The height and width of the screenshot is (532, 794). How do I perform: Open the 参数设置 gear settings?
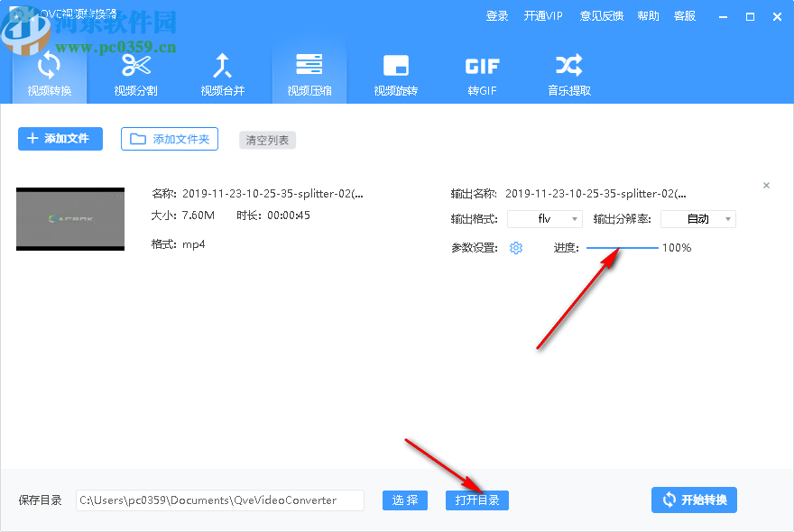(515, 247)
